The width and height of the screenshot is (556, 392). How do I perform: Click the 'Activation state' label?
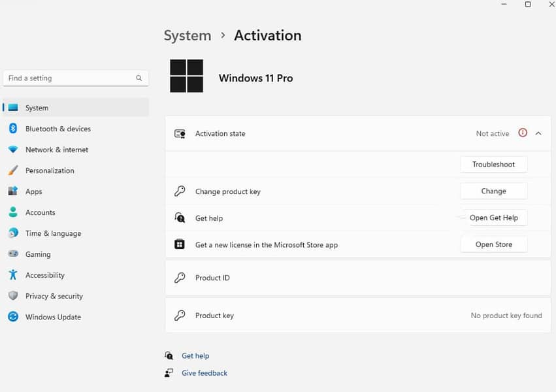click(220, 134)
